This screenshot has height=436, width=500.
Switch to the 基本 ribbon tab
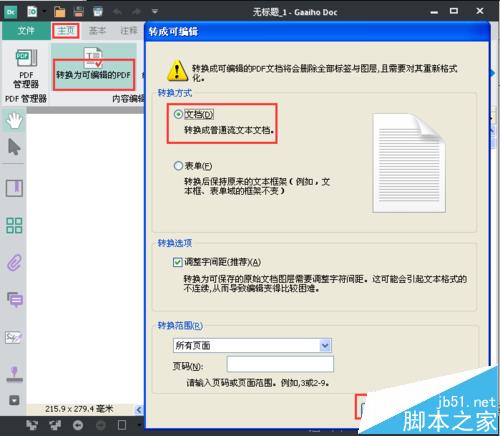97,31
